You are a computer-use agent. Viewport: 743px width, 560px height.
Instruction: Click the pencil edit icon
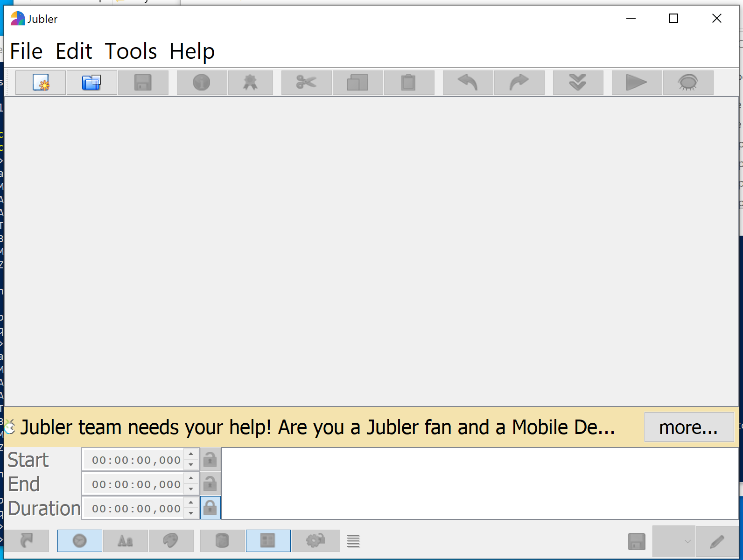(x=717, y=541)
